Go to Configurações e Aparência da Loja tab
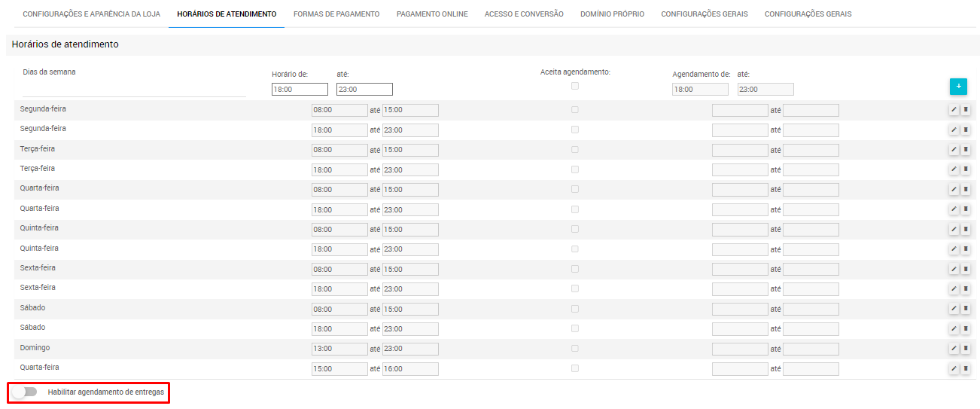 [x=92, y=14]
